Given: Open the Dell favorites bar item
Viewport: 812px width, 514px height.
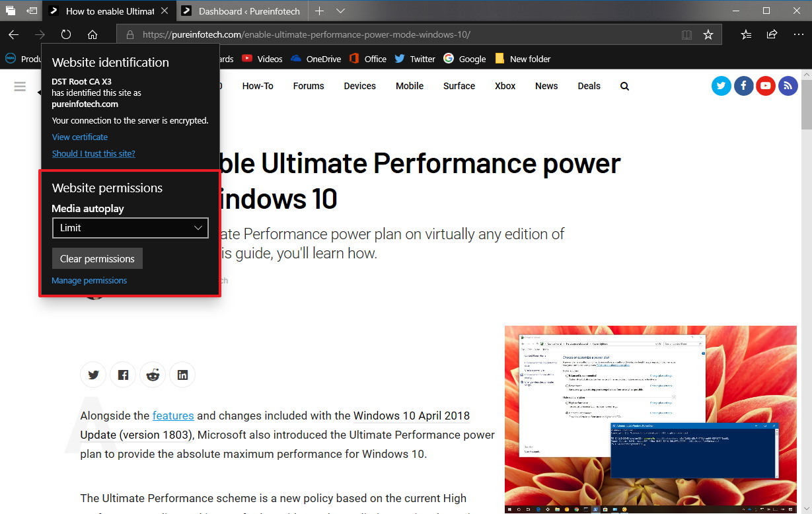Looking at the screenshot, I should 23,59.
